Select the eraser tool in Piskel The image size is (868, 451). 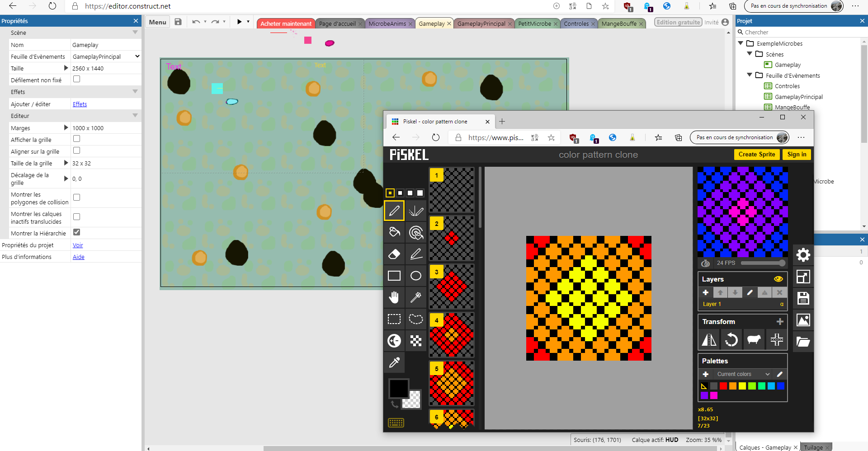[x=394, y=254]
